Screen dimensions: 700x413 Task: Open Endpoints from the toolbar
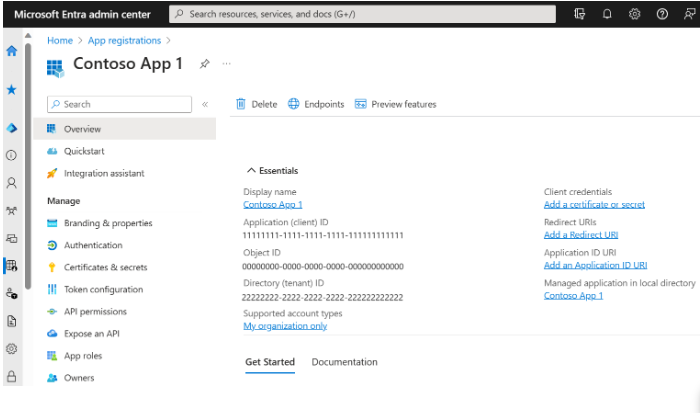pos(316,104)
